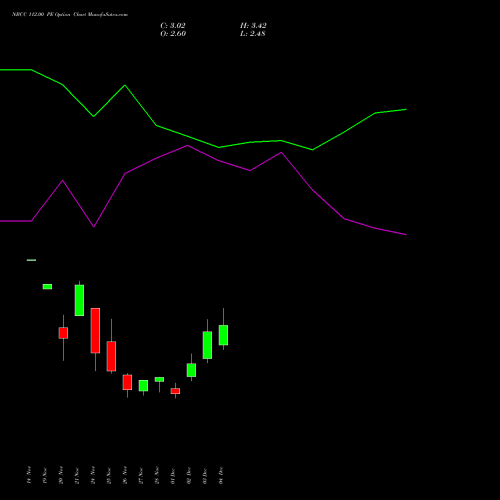Image resolution: width=500 pixels, height=500 pixels.
Task: Click the low price value L: 2.48
Action: (x=253, y=34)
